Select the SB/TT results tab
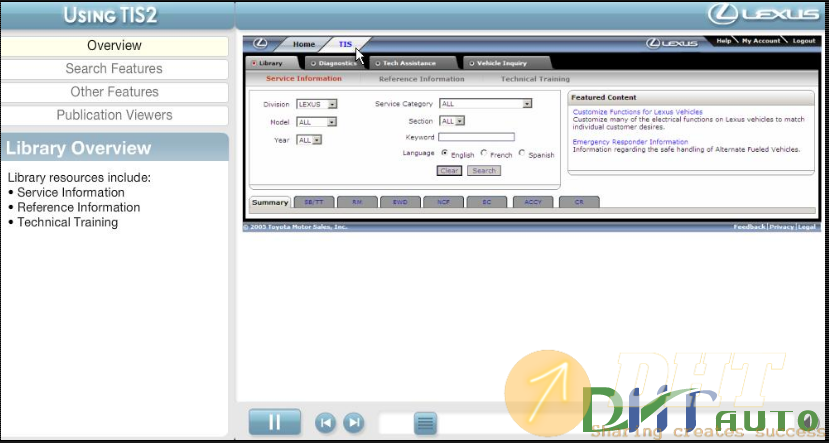This screenshot has width=829, height=443. 314,202
